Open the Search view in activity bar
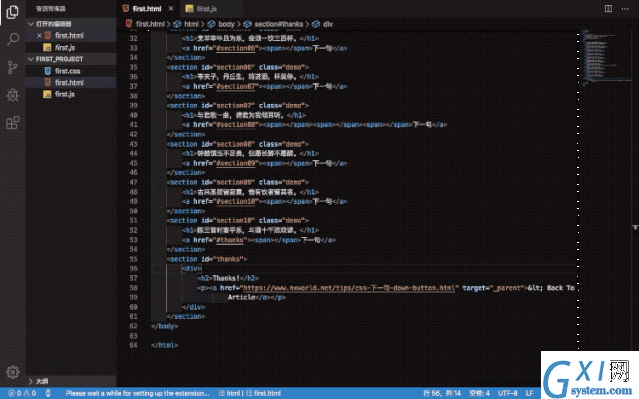The height and width of the screenshot is (399, 639). [x=13, y=40]
